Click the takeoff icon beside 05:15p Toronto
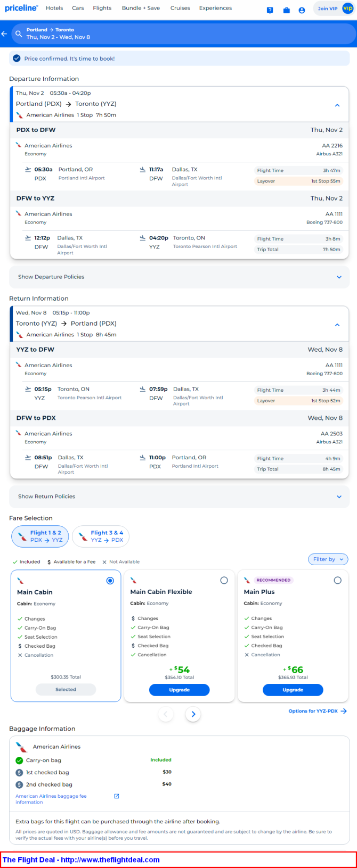Screen dimensions: 357x868 point(28,389)
